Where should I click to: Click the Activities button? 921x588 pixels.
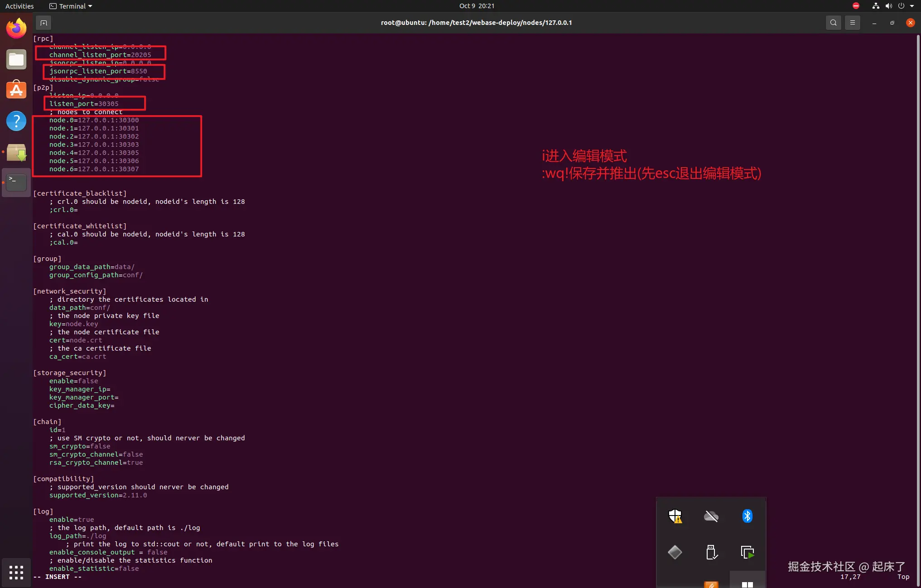pos(19,6)
